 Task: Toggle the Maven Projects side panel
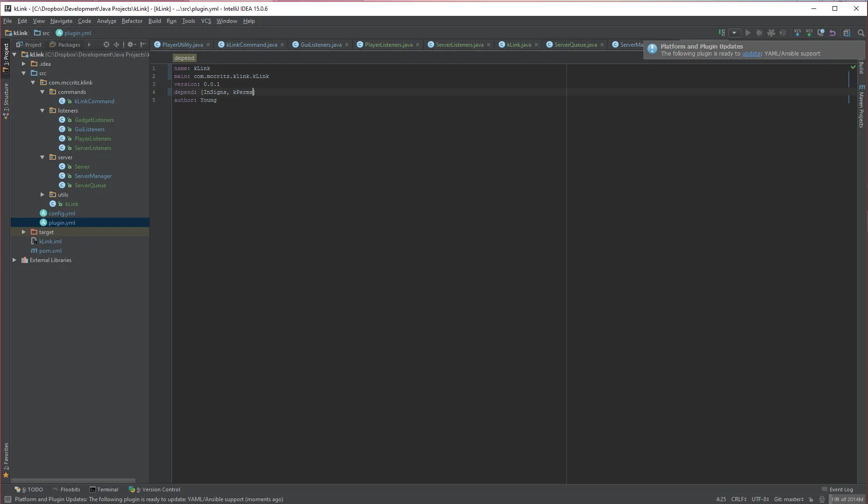861,106
